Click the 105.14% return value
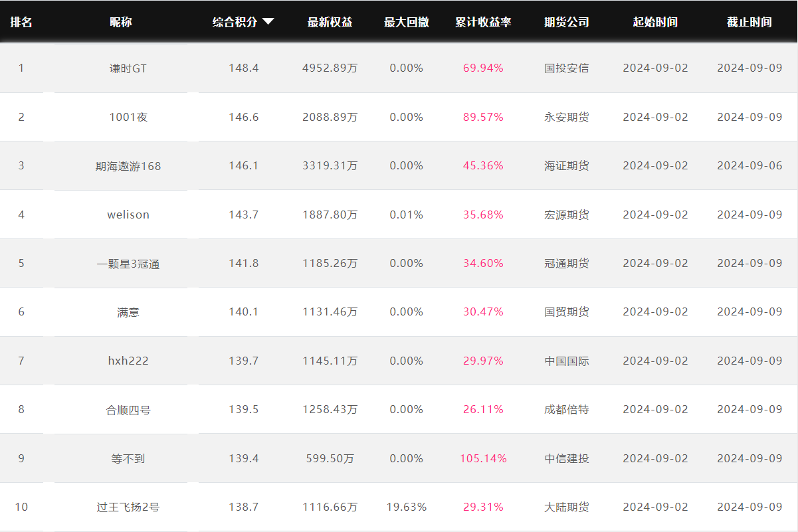798x532 pixels. click(483, 458)
